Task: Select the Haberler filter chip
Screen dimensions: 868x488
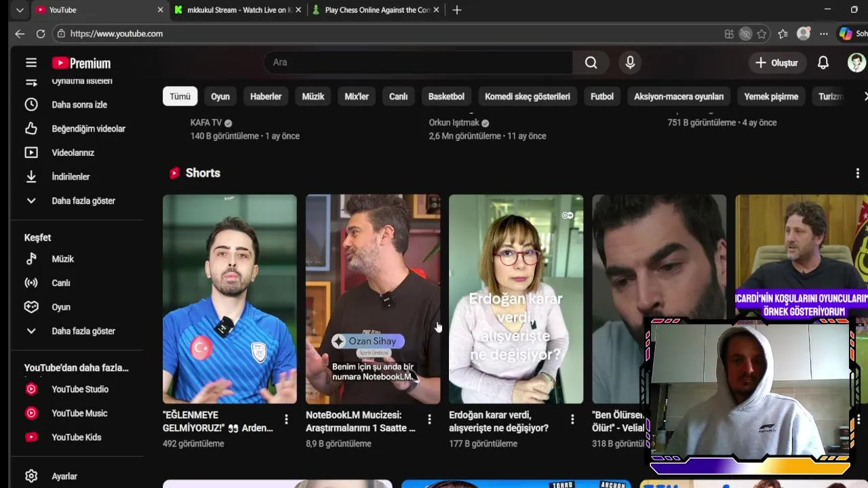Action: [266, 96]
